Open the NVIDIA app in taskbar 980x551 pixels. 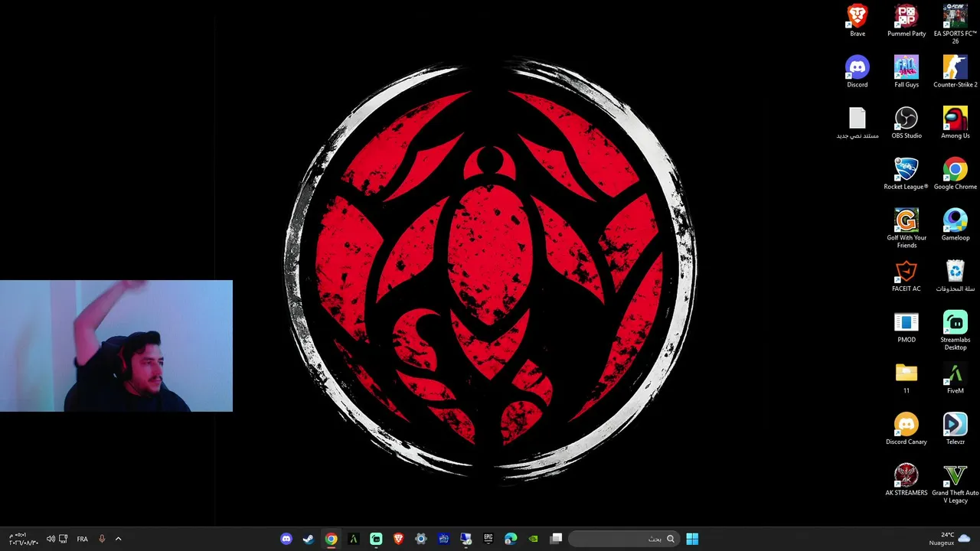pos(534,539)
